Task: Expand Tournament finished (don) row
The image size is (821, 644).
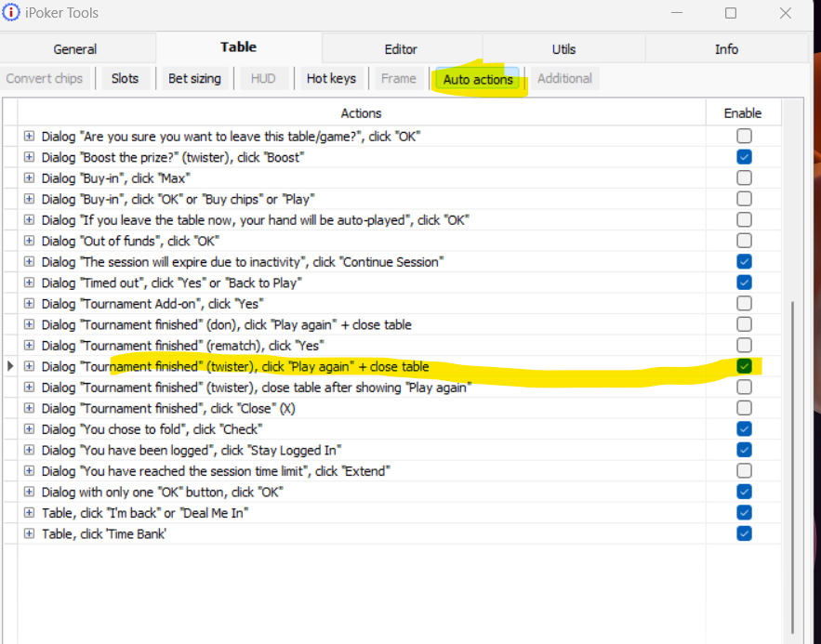Action: tap(30, 324)
